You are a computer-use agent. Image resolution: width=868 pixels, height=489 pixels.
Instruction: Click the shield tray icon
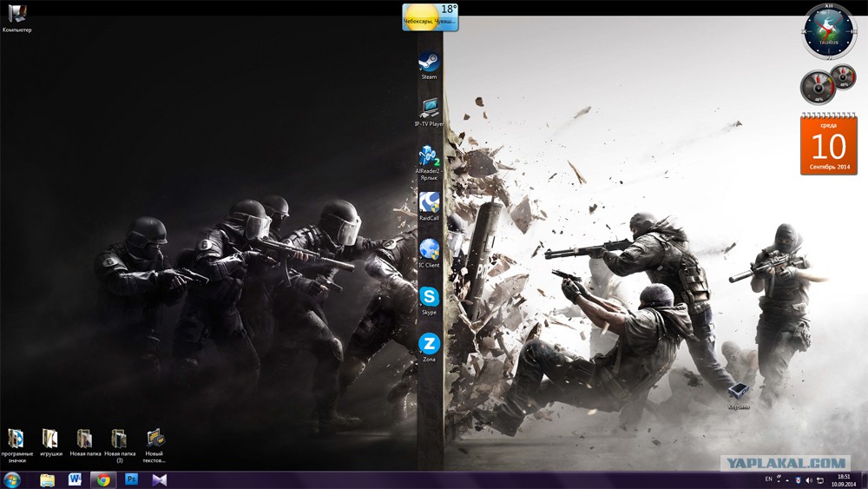799,480
